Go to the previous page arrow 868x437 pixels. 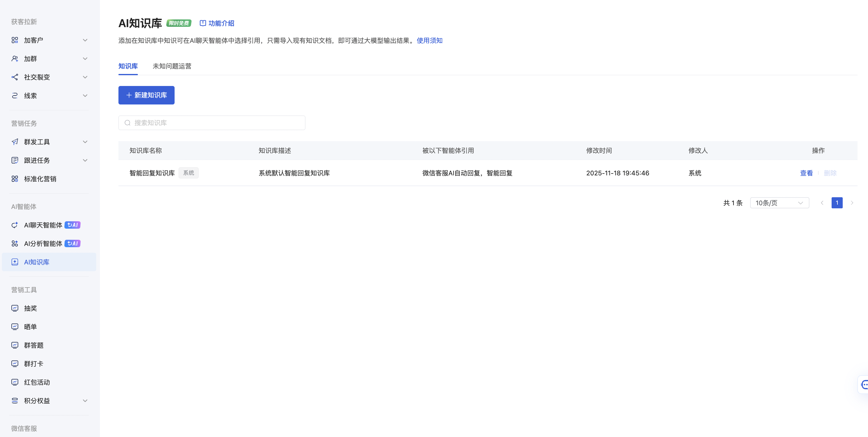pos(822,203)
